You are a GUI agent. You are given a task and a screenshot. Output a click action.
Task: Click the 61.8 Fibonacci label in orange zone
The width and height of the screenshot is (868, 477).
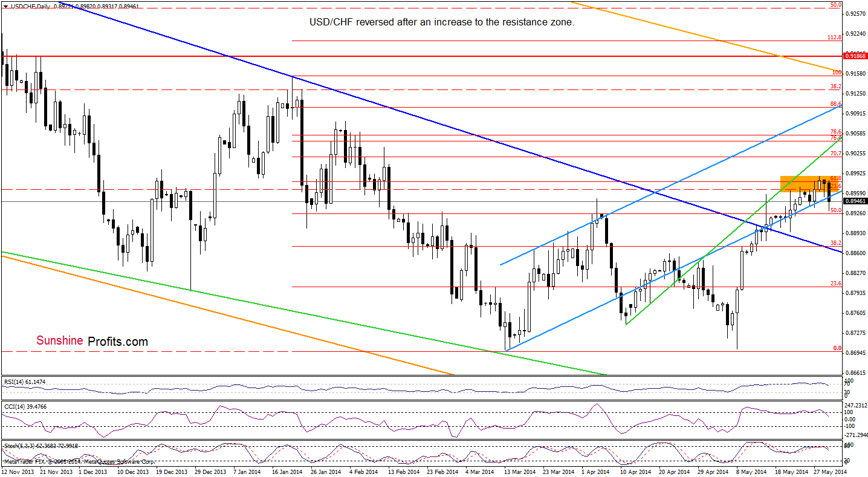[x=836, y=178]
